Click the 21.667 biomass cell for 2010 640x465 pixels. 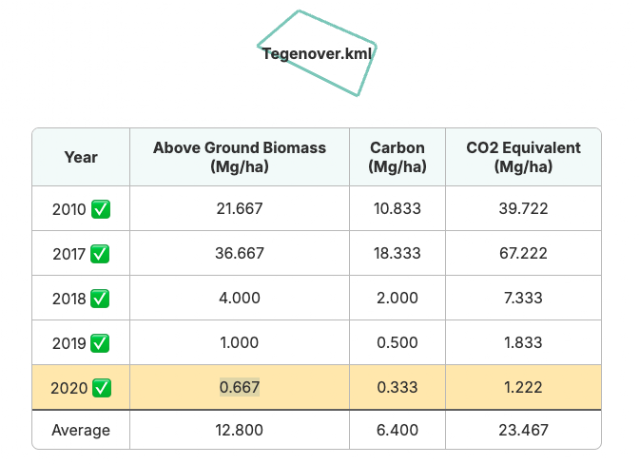pyautogui.click(x=240, y=209)
